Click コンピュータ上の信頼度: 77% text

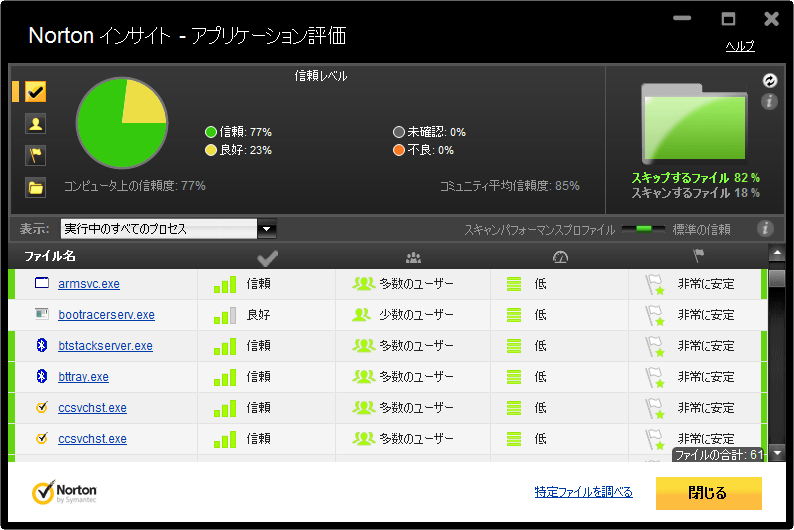pos(135,186)
